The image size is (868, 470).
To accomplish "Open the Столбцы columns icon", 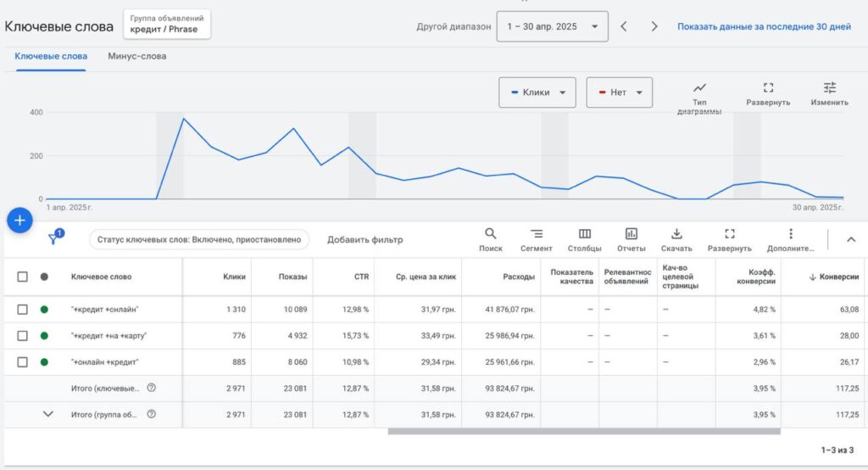I will coord(585,234).
